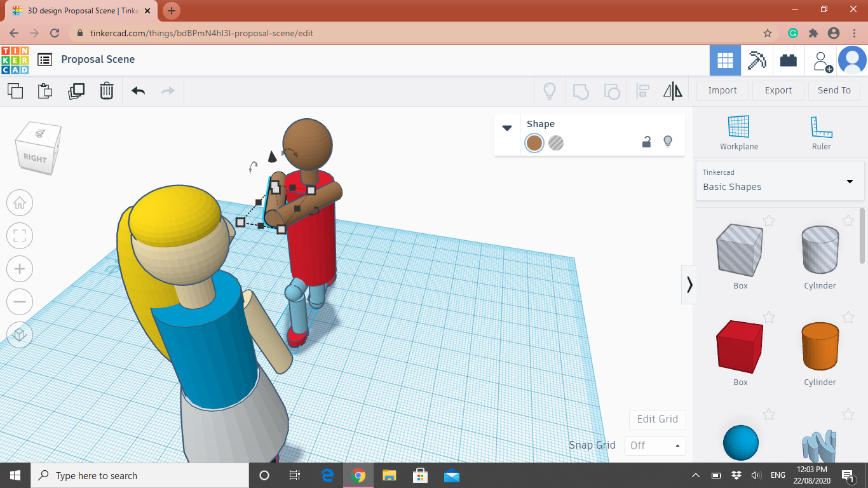Select the Ruler tool
Viewport: 868px width, 488px height.
click(x=821, y=133)
